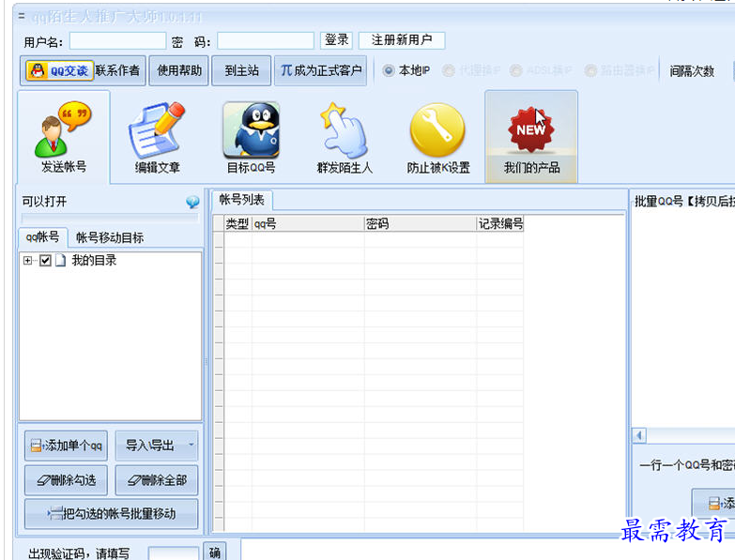Open 使用帮助 help
735x560 pixels.
click(x=178, y=70)
